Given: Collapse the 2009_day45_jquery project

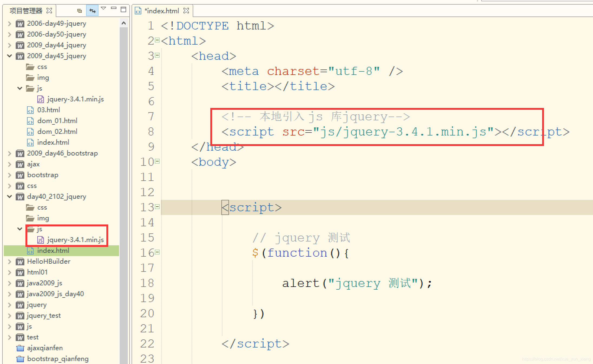Looking at the screenshot, I should [9, 56].
